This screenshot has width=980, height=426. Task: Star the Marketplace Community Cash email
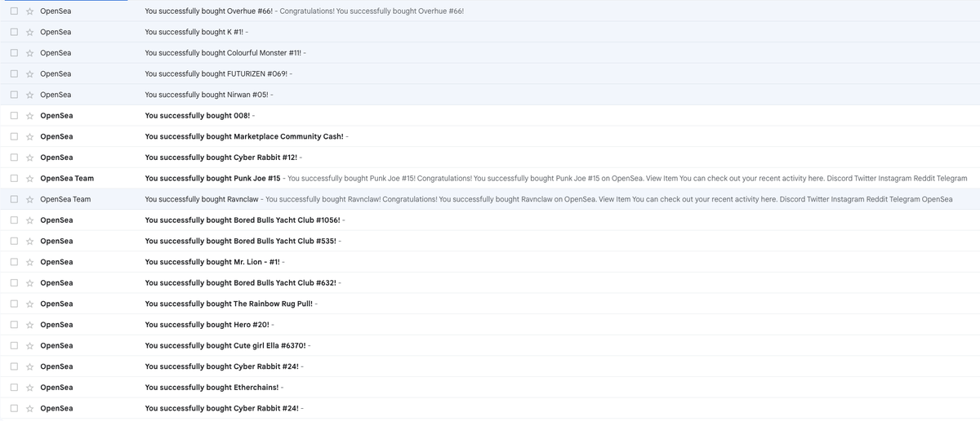coord(30,136)
